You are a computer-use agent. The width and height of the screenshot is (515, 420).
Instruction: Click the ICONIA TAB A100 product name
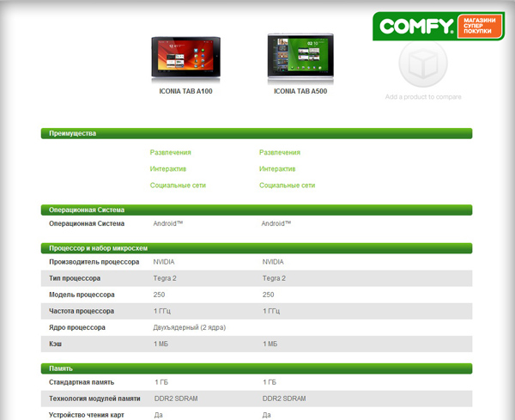185,91
